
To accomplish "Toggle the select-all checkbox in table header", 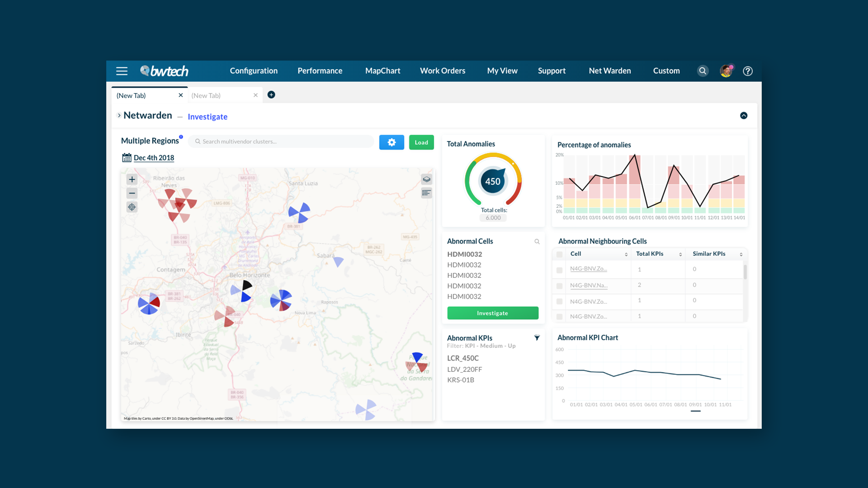I will point(560,254).
